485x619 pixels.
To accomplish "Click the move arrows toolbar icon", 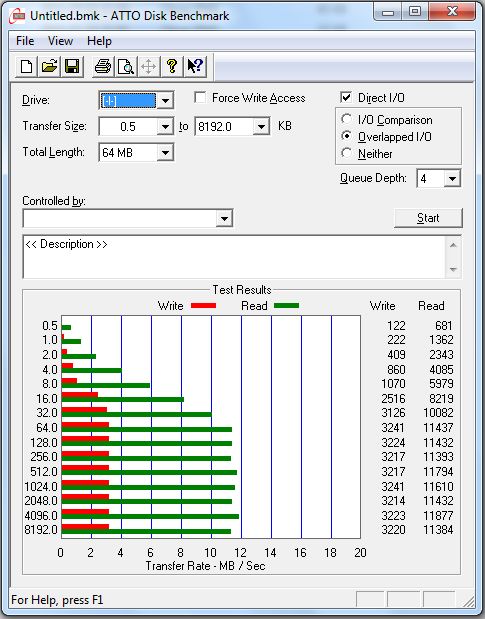I will pos(149,66).
